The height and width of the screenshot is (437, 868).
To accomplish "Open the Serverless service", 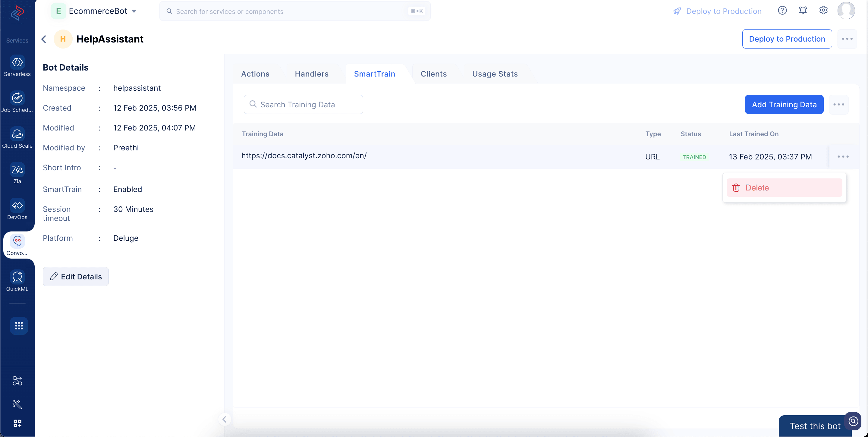I will 17,66.
